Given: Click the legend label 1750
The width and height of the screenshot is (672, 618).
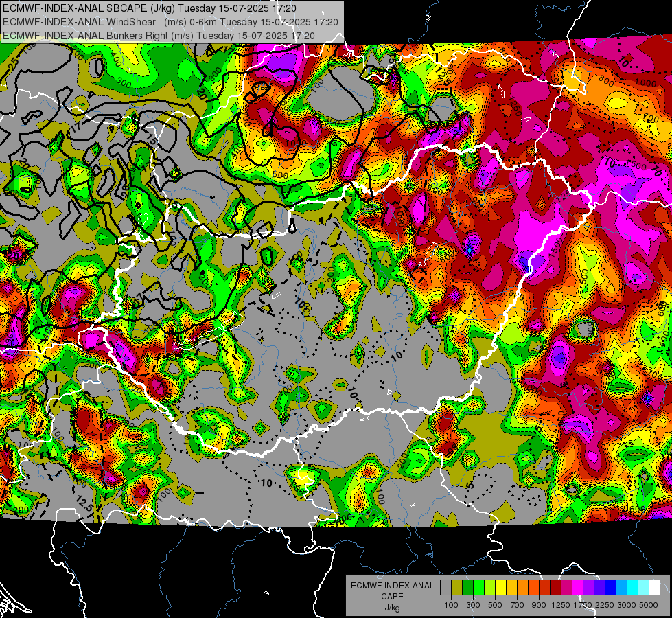Looking at the screenshot, I should pyautogui.click(x=583, y=605).
